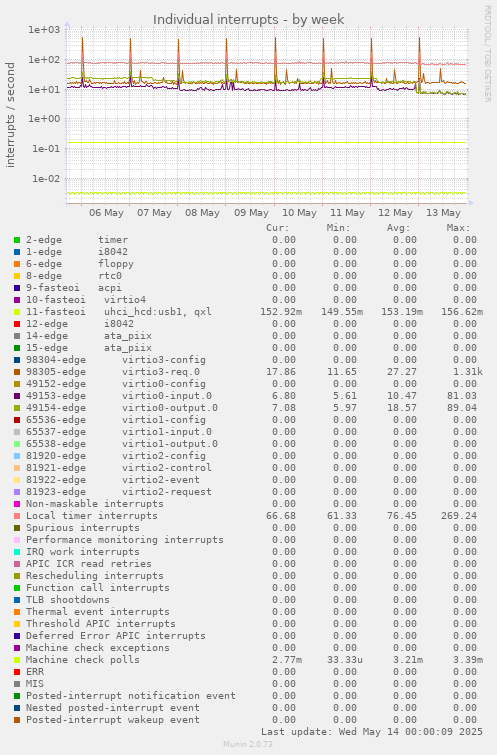Screen dimensions: 497x755
Task: Click the Avg column header
Action: [398, 228]
